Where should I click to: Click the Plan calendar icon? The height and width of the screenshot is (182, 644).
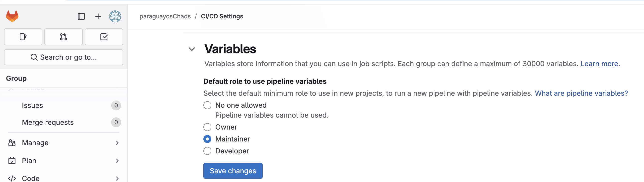(x=12, y=161)
